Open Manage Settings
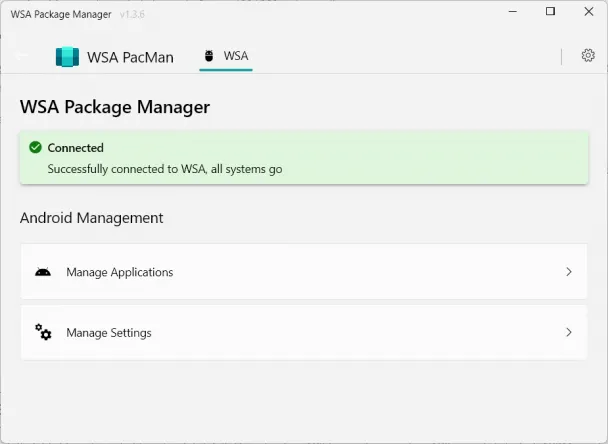 (x=304, y=332)
